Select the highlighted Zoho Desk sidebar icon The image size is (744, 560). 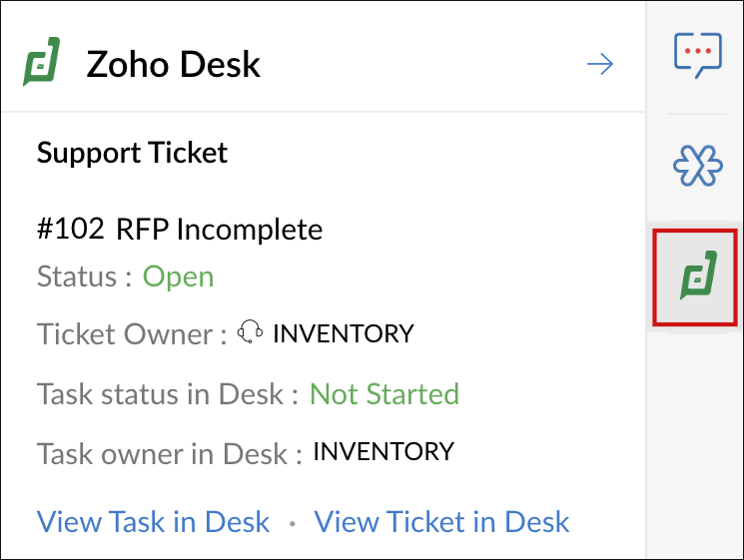(695, 277)
